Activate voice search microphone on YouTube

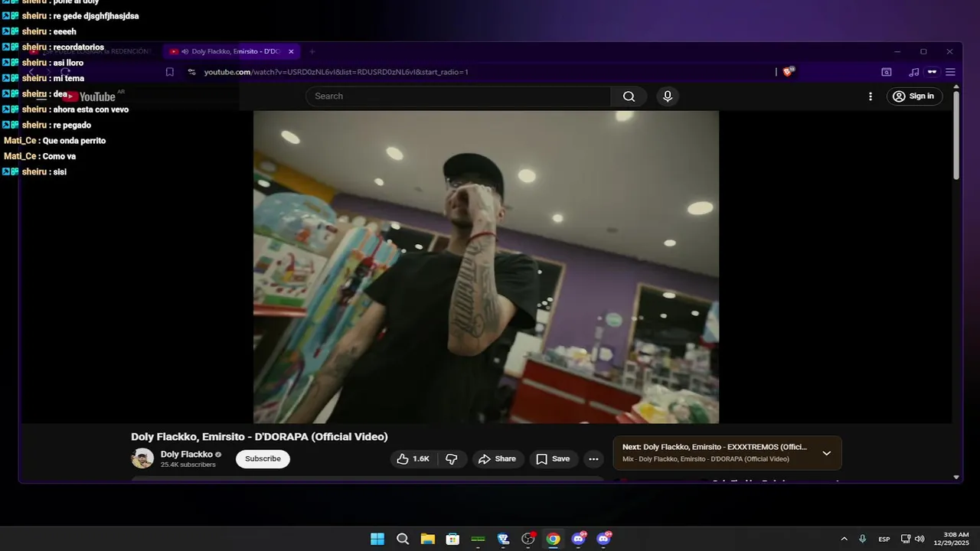point(668,96)
